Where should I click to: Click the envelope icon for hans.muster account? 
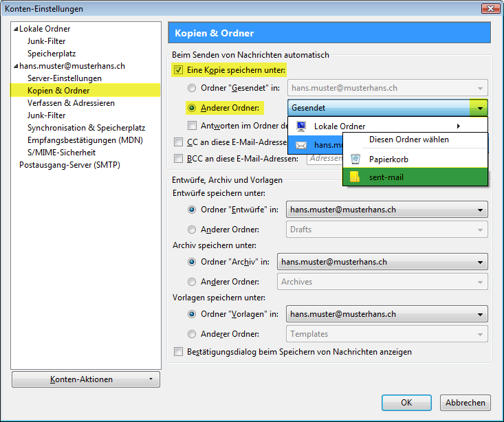(x=300, y=145)
